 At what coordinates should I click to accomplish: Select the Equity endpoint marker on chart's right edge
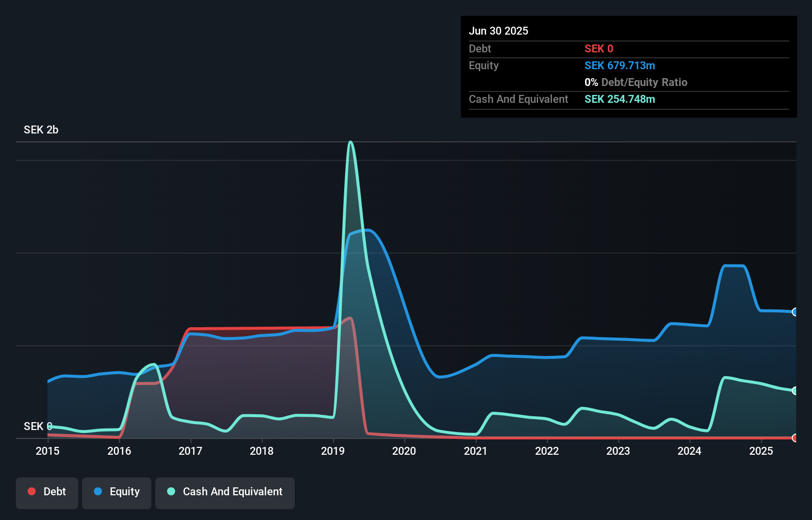(795, 312)
